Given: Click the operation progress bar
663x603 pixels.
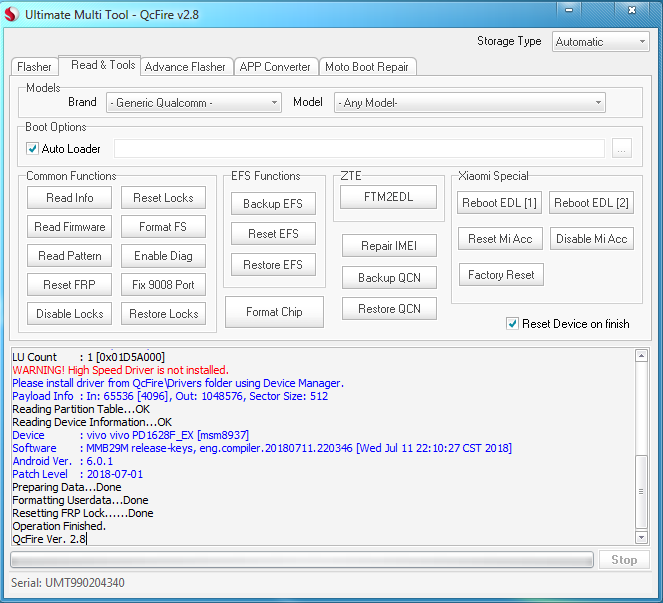Looking at the screenshot, I should 302,560.
